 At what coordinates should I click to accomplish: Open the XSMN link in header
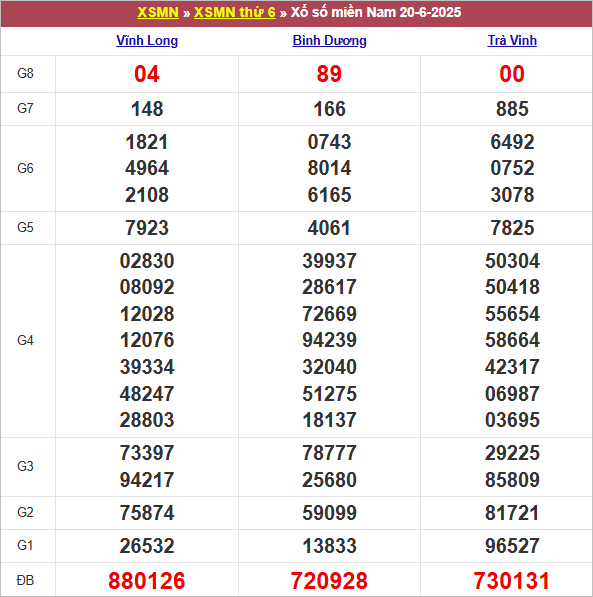(x=158, y=13)
